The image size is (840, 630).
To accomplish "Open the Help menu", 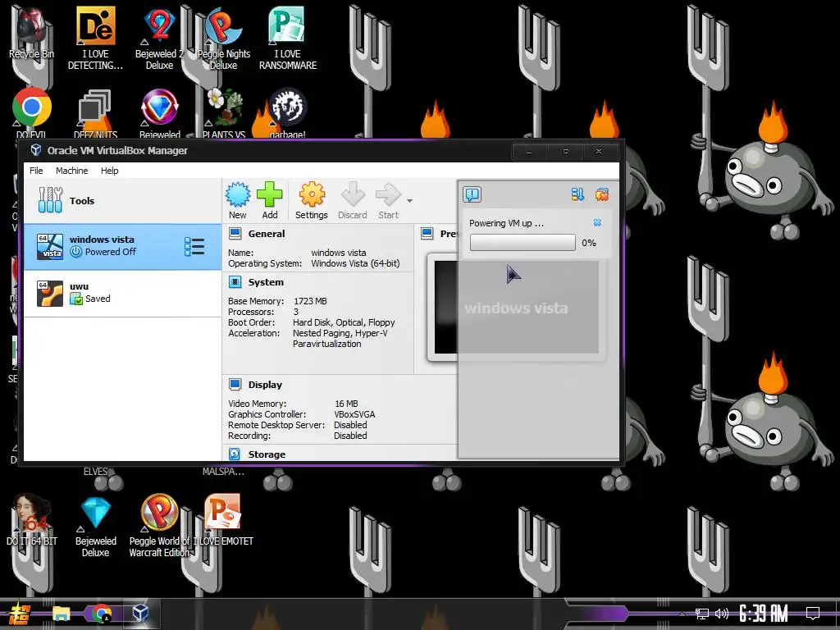I will click(x=110, y=171).
